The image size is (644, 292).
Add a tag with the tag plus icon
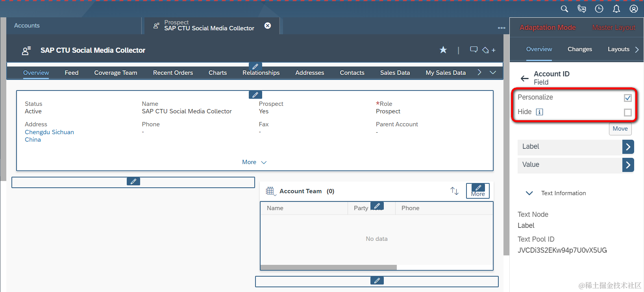(x=489, y=50)
